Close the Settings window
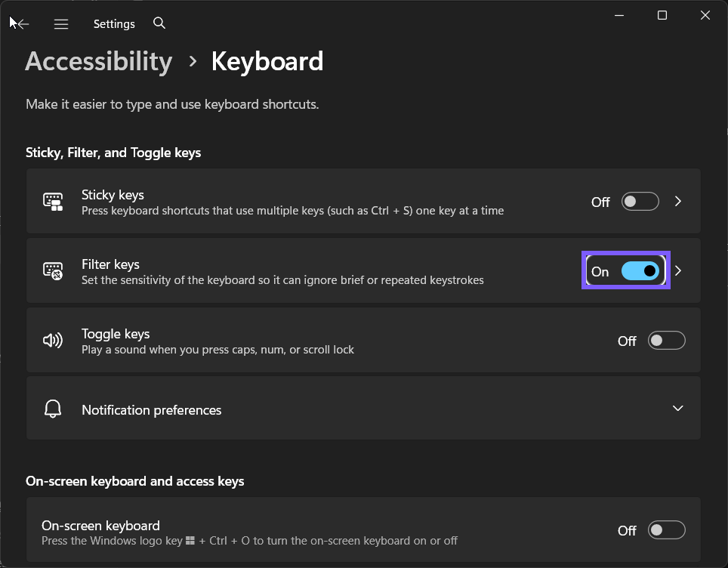This screenshot has width=728, height=568. coord(705,15)
